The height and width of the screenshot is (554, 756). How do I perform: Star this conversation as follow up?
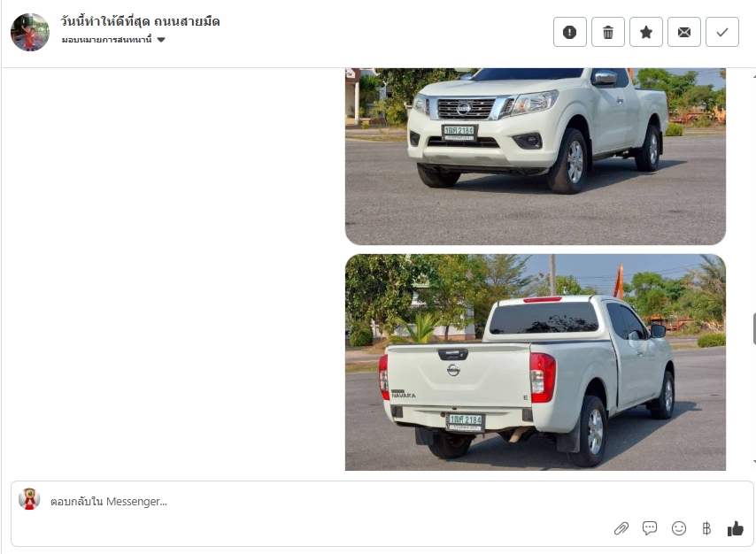645,32
